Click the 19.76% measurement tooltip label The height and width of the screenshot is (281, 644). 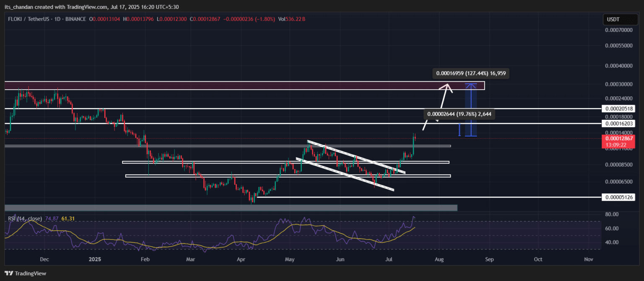(x=461, y=113)
